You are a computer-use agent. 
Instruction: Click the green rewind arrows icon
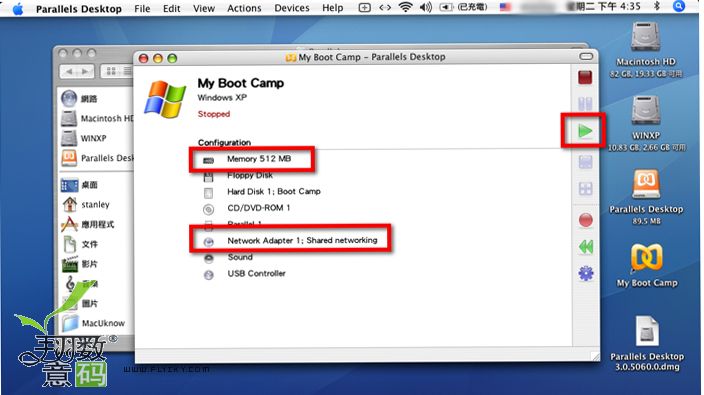click(585, 246)
